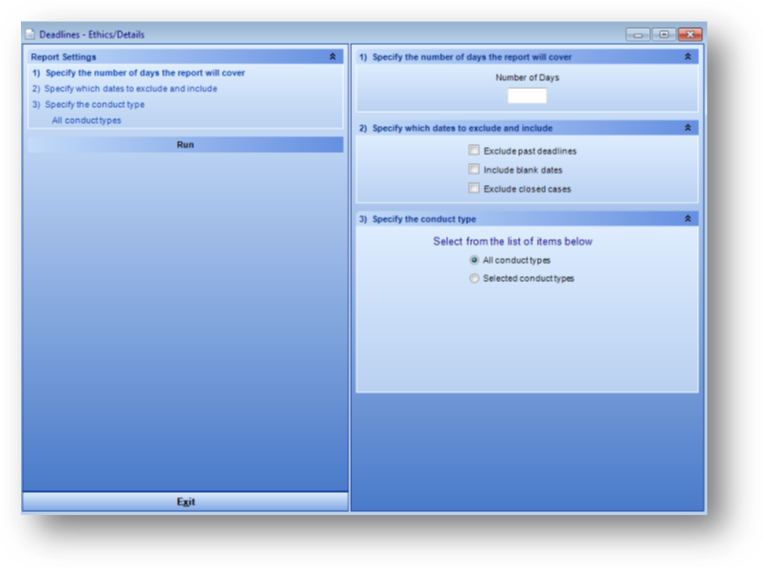Screen dimensions: 763x569
Task: Enable Exclude past deadlines checkbox
Action: 473,150
